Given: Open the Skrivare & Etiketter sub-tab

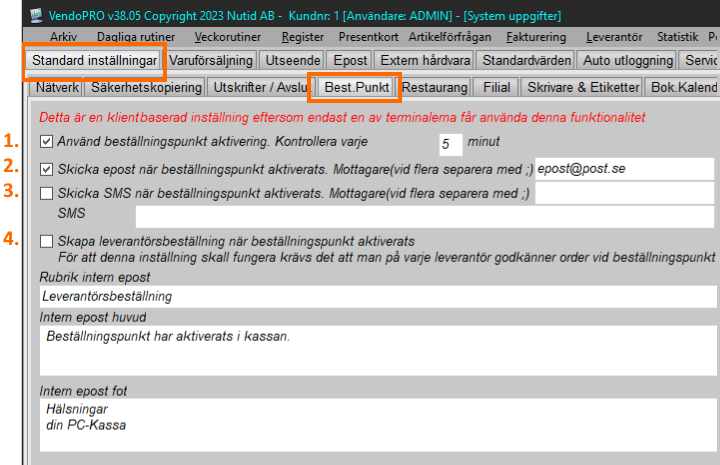Looking at the screenshot, I should coord(583,87).
